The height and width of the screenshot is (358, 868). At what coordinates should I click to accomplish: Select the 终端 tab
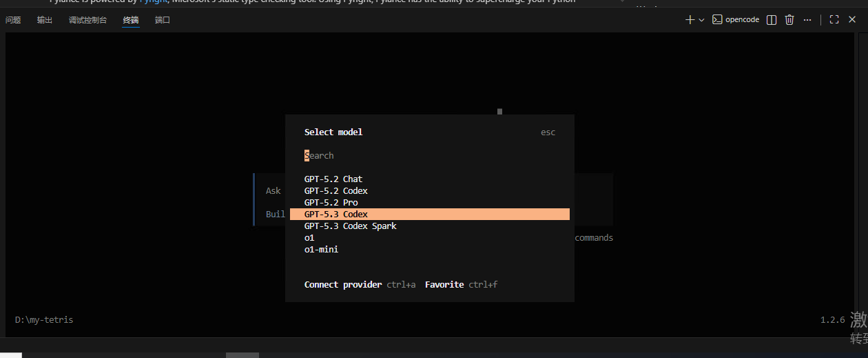coord(131,20)
